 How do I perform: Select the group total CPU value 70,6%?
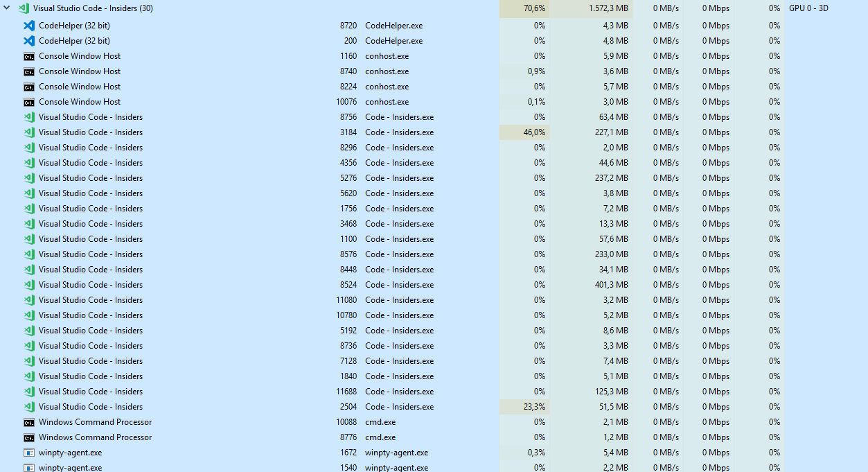pyautogui.click(x=534, y=9)
